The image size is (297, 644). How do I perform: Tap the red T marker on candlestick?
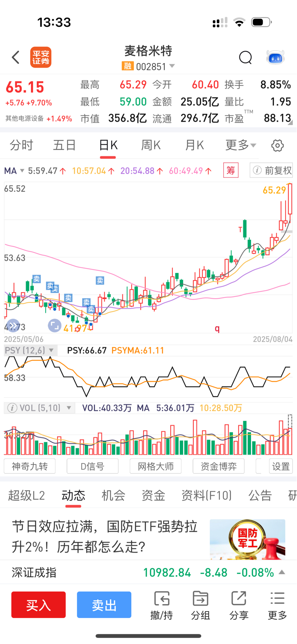(240, 229)
